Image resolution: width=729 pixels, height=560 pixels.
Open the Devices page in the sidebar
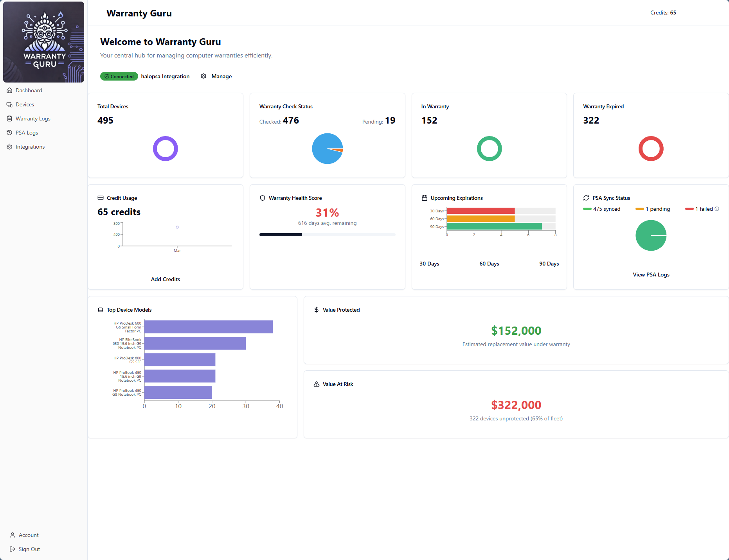click(x=26, y=104)
